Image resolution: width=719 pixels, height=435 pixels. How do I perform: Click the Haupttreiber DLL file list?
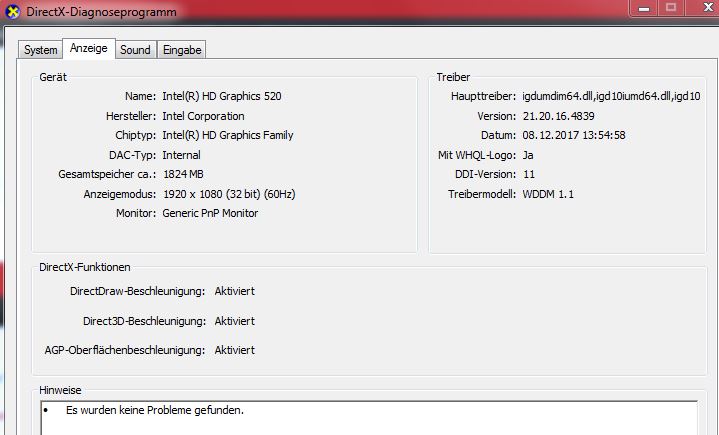610,97
